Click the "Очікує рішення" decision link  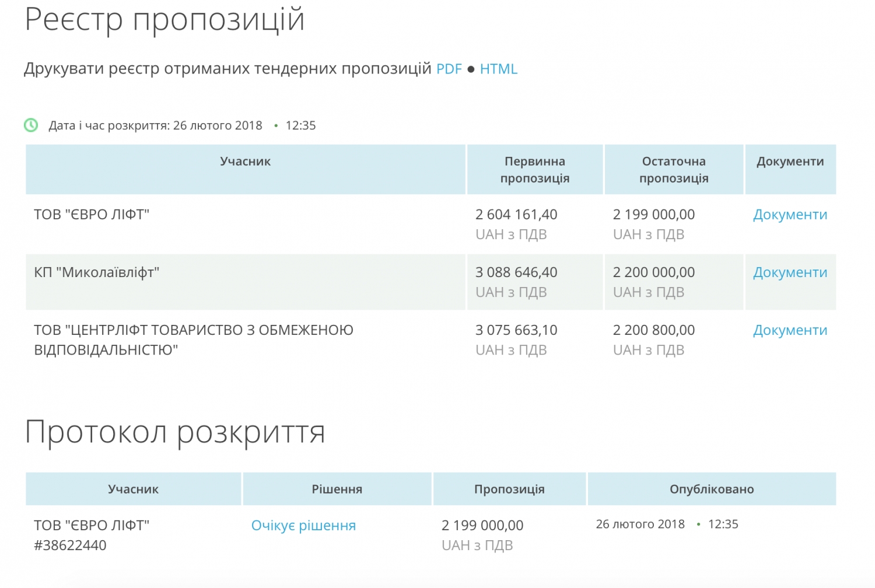[x=303, y=526]
